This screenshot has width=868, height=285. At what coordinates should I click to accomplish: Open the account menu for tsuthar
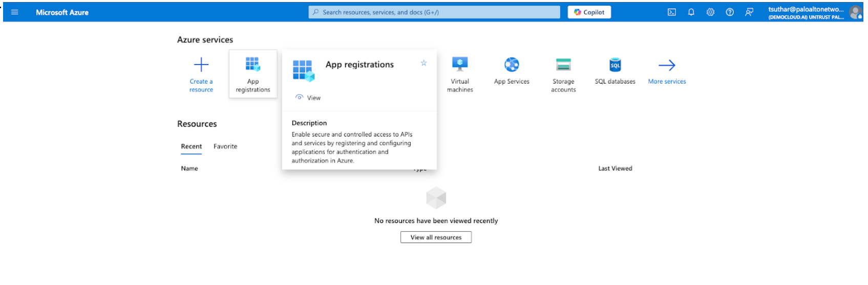(806, 13)
